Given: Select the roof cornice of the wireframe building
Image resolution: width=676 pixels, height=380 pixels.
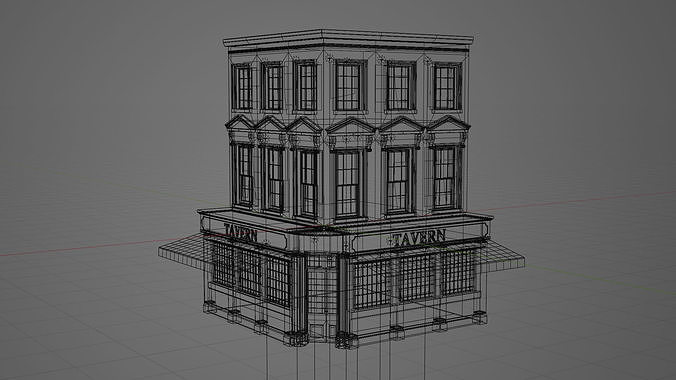Looking at the screenshot, I should [348, 41].
